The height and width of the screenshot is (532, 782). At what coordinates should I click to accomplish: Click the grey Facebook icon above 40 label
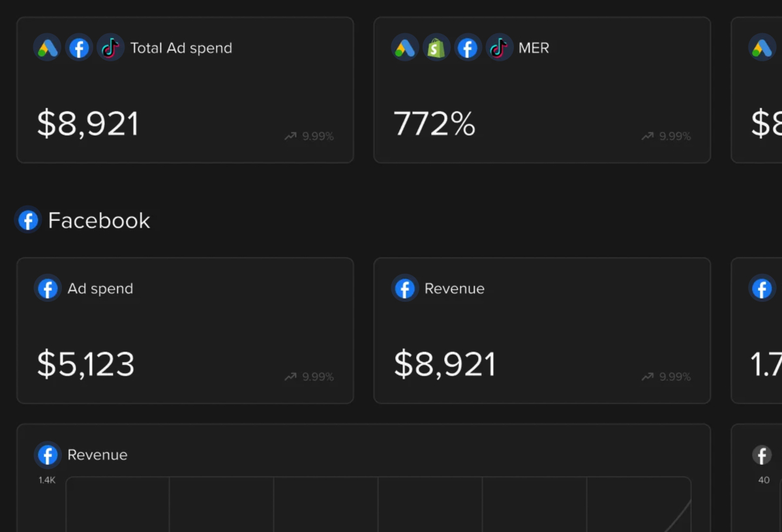pyautogui.click(x=762, y=454)
